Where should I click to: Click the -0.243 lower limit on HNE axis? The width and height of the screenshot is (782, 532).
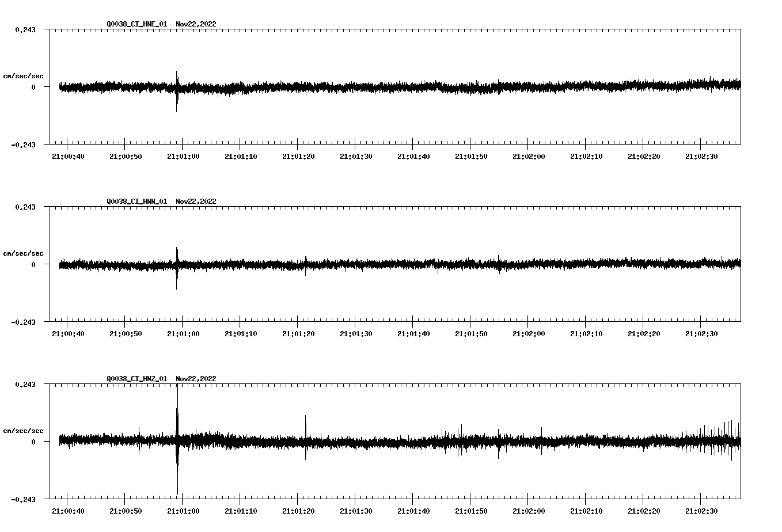23,145
